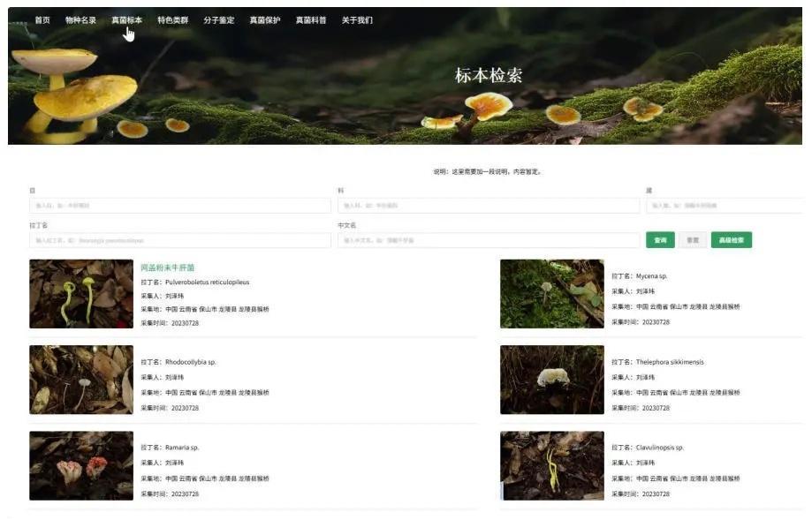Click the 采集人 line of the Thelephora sikkimensis card
Viewport: 812px width, 520px height.
click(634, 378)
